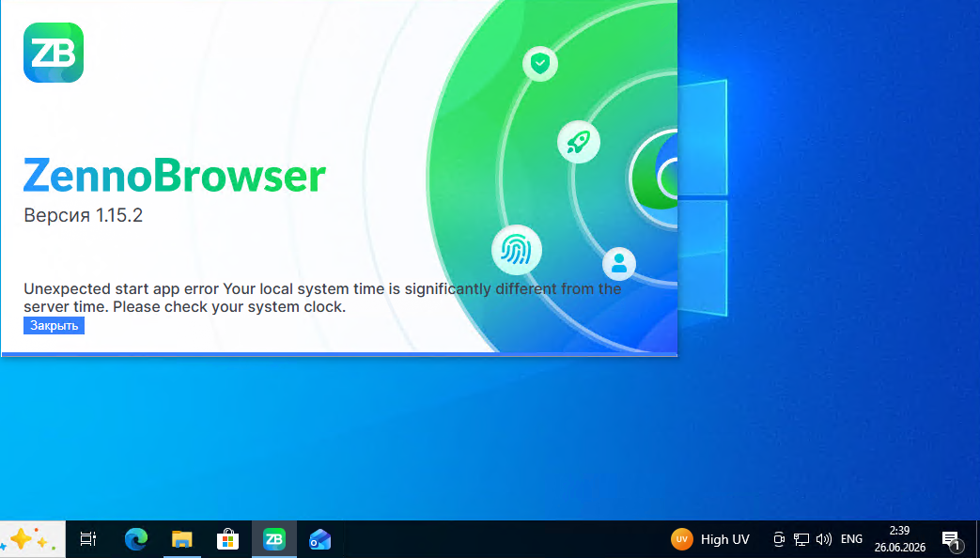Open network settings tray icon
Screen dimensions: 980x558
(801, 539)
